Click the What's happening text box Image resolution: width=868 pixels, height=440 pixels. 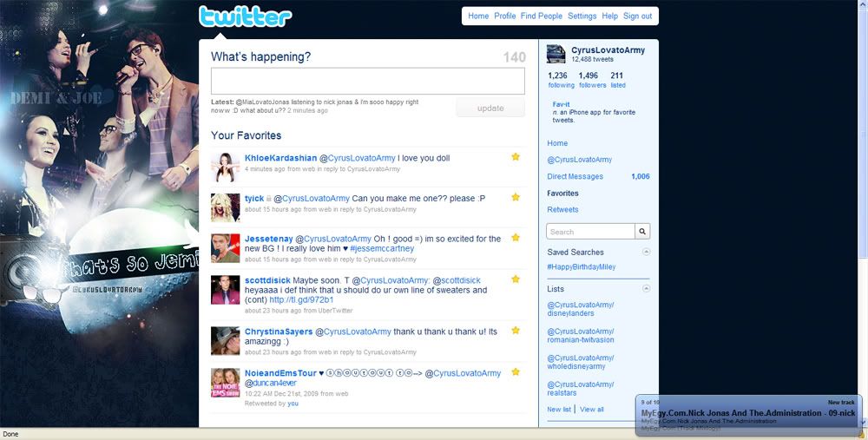367,81
